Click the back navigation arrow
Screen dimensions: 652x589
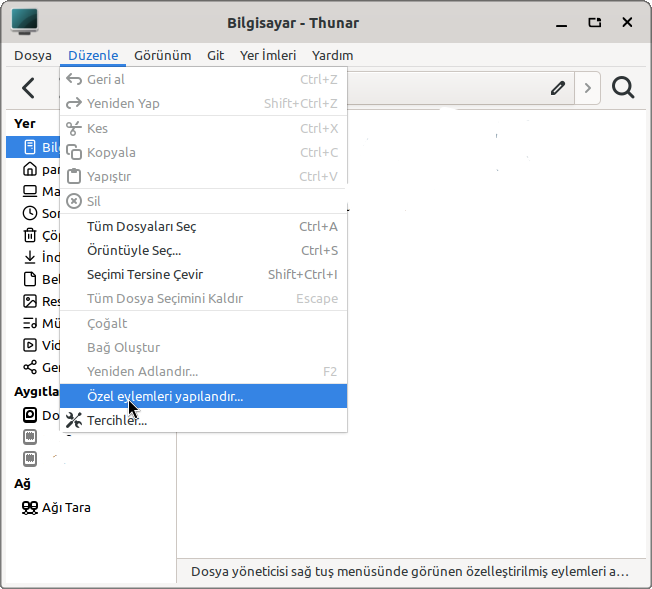28,88
